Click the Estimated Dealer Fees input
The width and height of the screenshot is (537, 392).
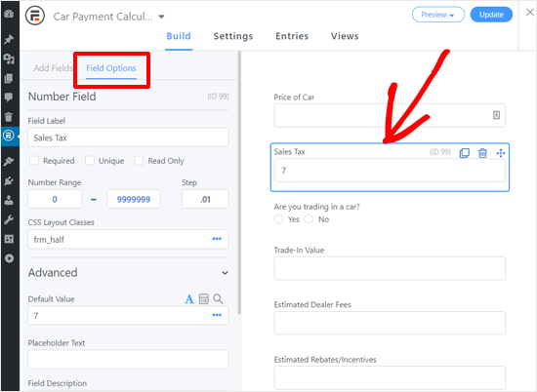pos(390,323)
